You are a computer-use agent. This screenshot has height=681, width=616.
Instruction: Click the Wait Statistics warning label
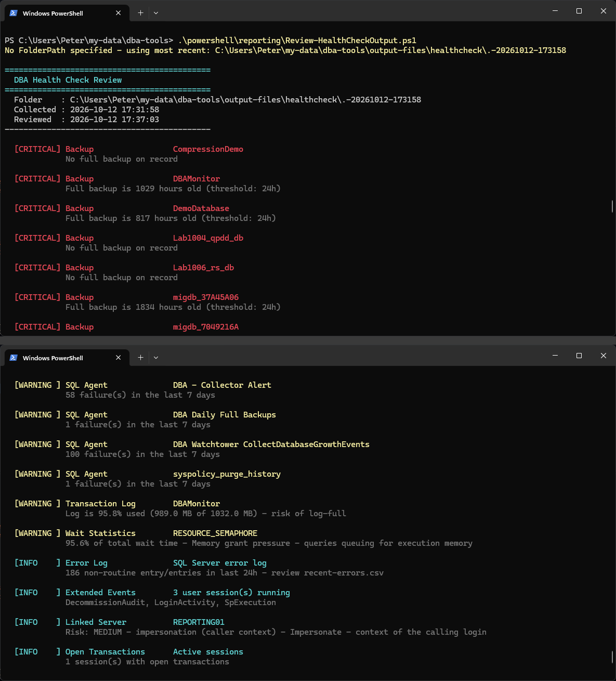click(x=100, y=533)
